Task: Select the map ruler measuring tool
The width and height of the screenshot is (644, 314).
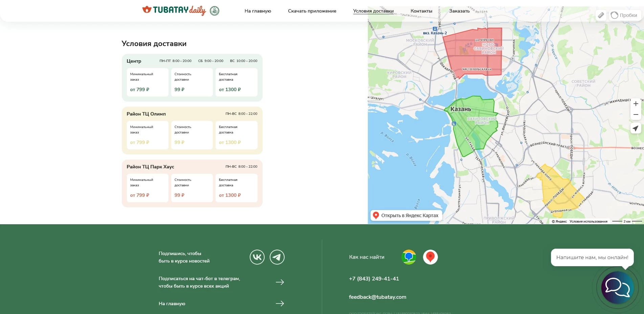Action: 601,15
